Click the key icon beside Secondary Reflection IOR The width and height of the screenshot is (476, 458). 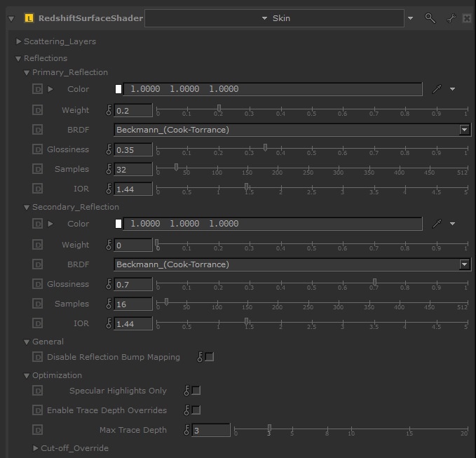[x=109, y=323]
